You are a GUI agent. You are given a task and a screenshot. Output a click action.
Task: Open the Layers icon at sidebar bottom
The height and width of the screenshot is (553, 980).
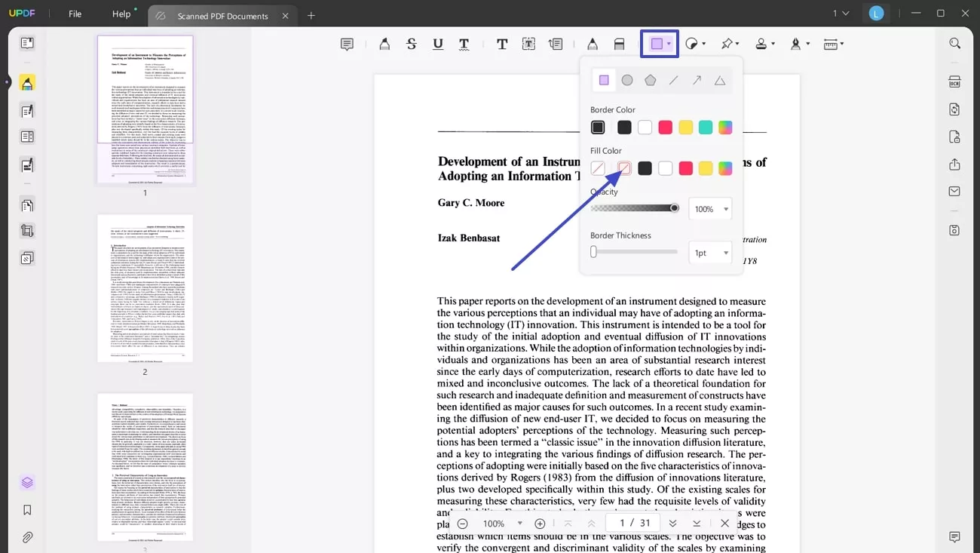click(x=27, y=482)
